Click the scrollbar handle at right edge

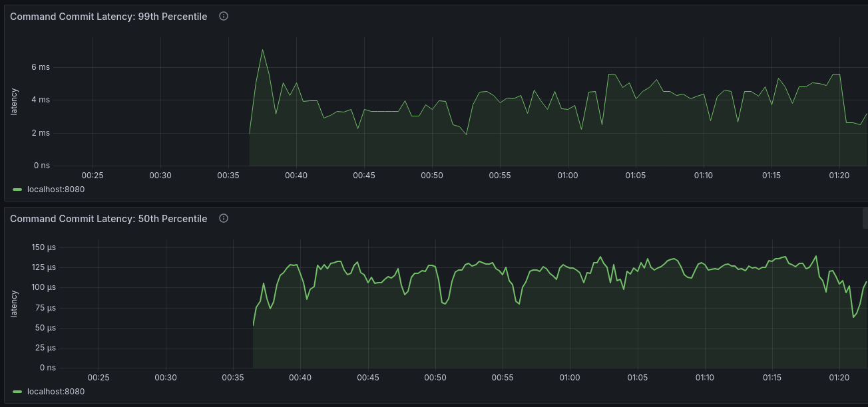pyautogui.click(x=865, y=217)
